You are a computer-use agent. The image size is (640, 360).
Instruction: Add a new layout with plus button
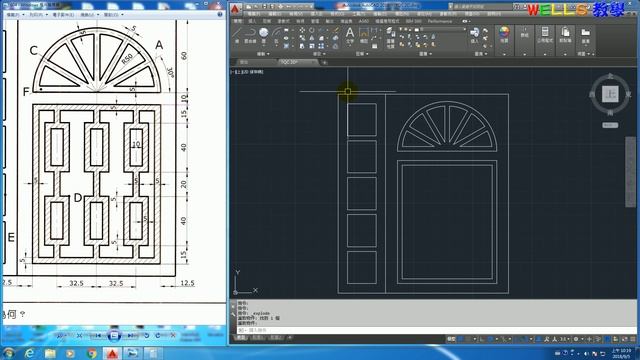pyautogui.click(x=290, y=338)
